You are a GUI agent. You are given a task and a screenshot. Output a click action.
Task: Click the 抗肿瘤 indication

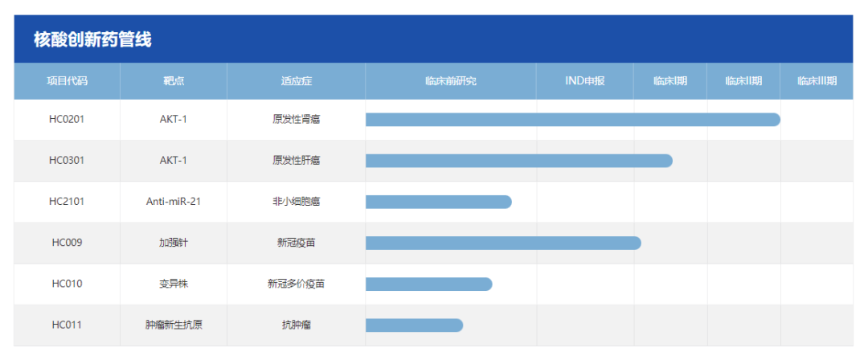296,325
